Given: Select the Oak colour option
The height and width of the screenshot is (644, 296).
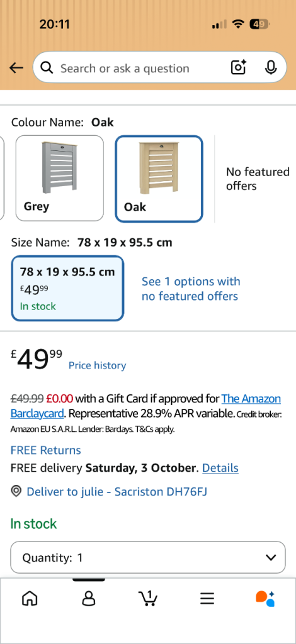Looking at the screenshot, I should pyautogui.click(x=159, y=179).
